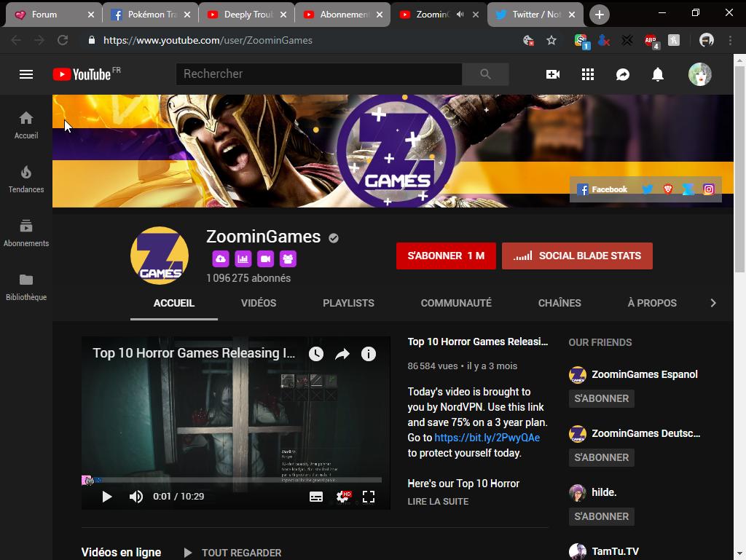Reload the page
Image resolution: width=746 pixels, height=560 pixels.
pyautogui.click(x=63, y=40)
